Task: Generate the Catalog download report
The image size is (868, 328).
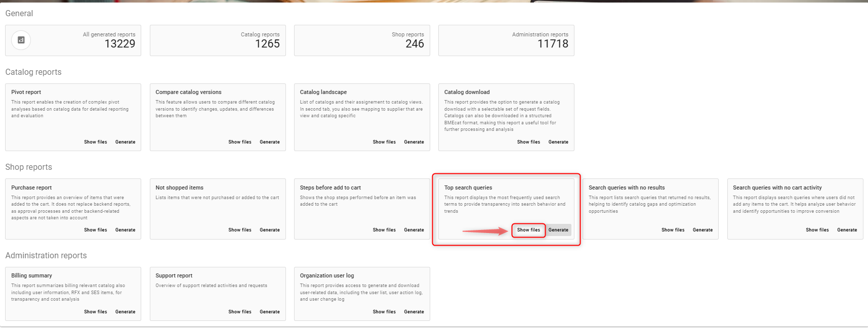Action: 558,142
